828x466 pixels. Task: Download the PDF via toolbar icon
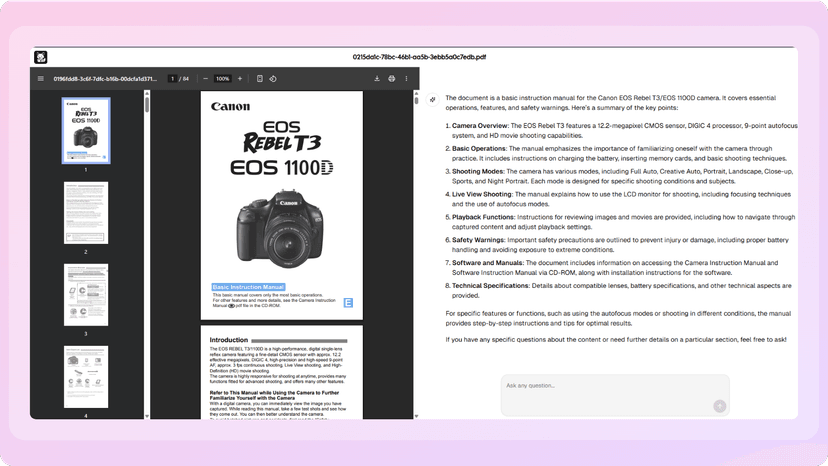(x=377, y=79)
